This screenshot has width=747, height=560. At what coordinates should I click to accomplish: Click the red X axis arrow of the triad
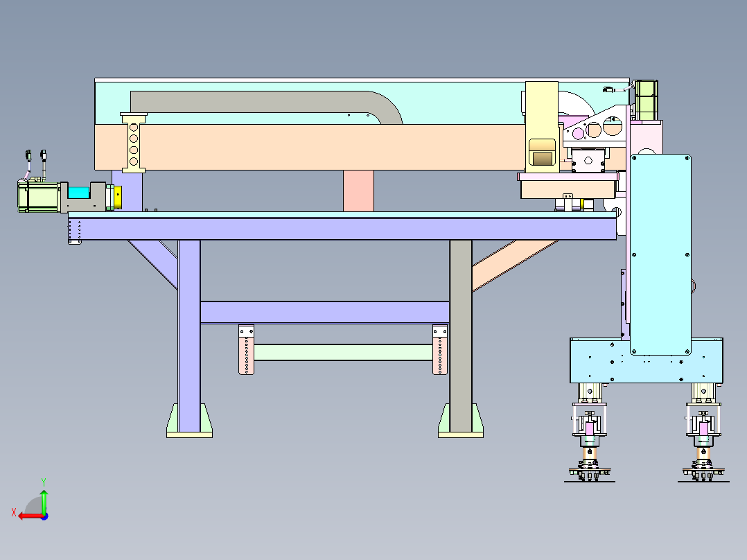click(30, 516)
